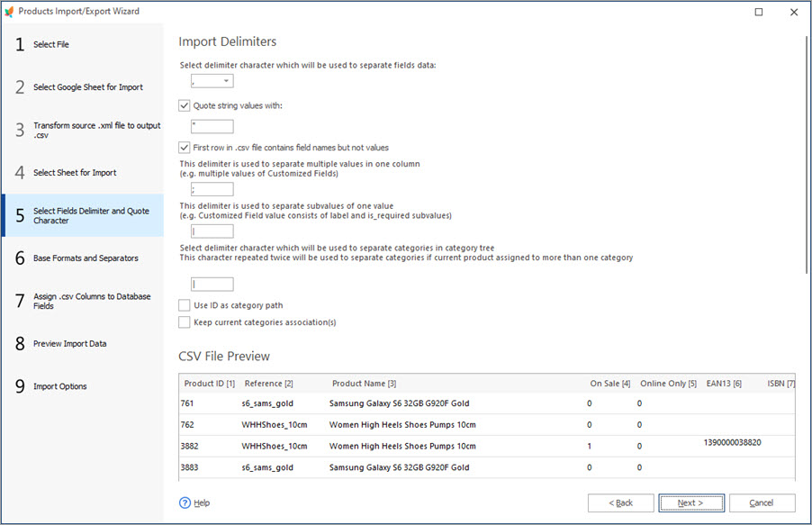This screenshot has width=812, height=525.
Task: Click the quote character input field
Action: tap(212, 126)
